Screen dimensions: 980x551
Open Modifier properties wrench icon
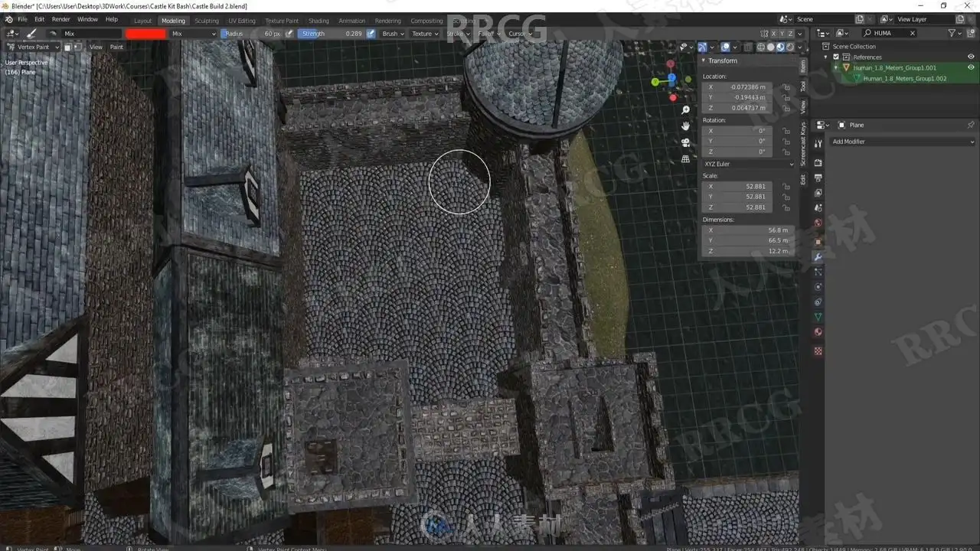pos(818,257)
